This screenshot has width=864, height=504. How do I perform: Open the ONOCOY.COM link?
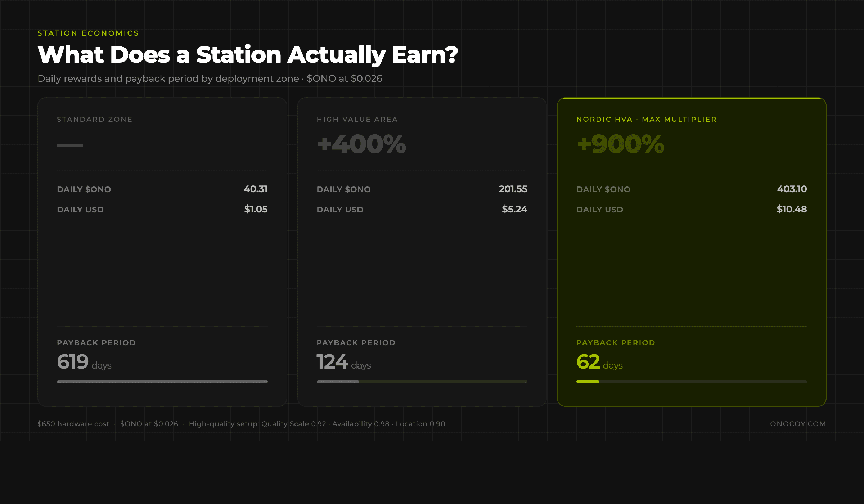point(798,424)
